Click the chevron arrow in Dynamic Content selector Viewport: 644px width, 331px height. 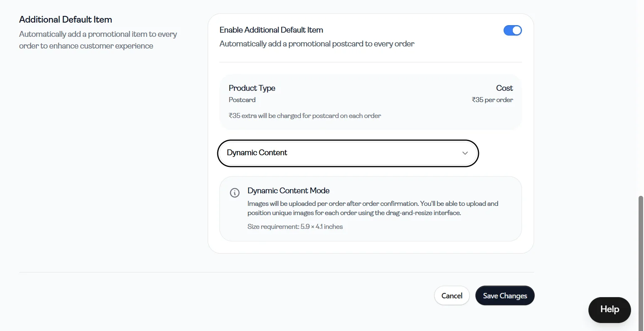465,153
